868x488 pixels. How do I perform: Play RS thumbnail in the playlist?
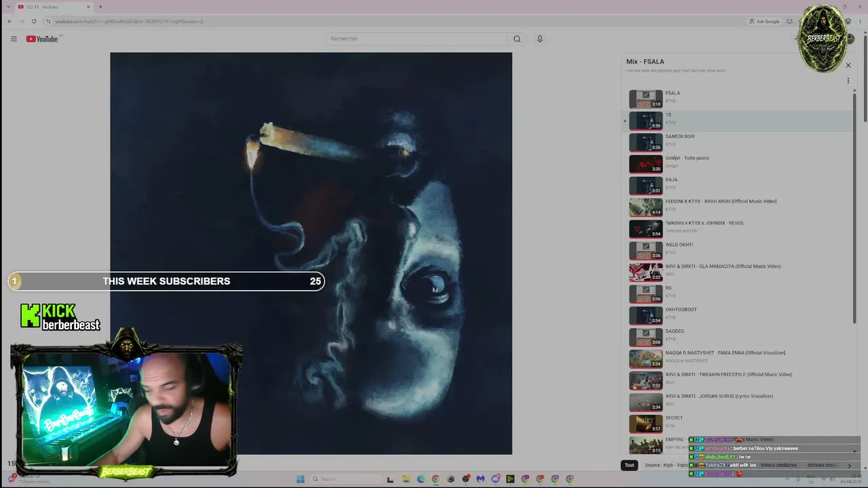coord(646,294)
